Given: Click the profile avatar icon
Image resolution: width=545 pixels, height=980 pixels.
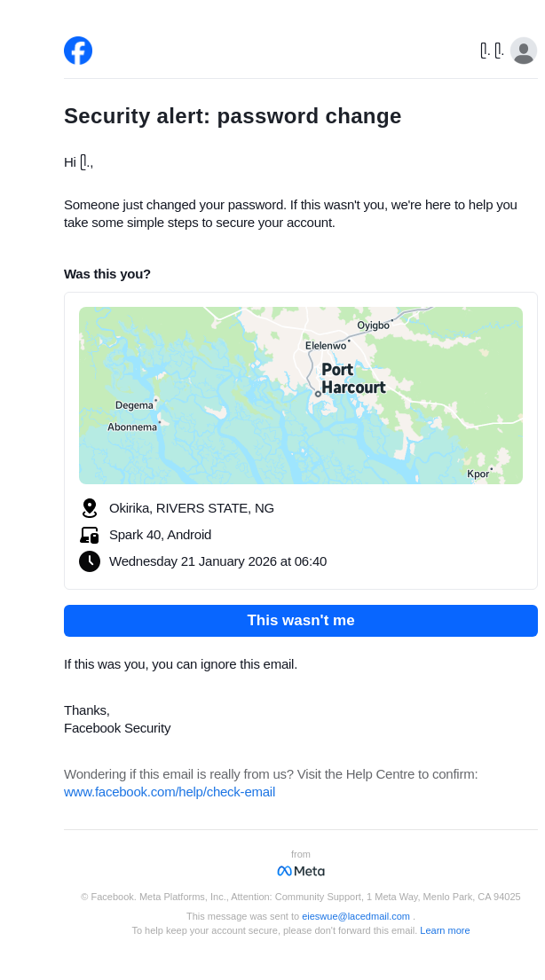Looking at the screenshot, I should [524, 51].
